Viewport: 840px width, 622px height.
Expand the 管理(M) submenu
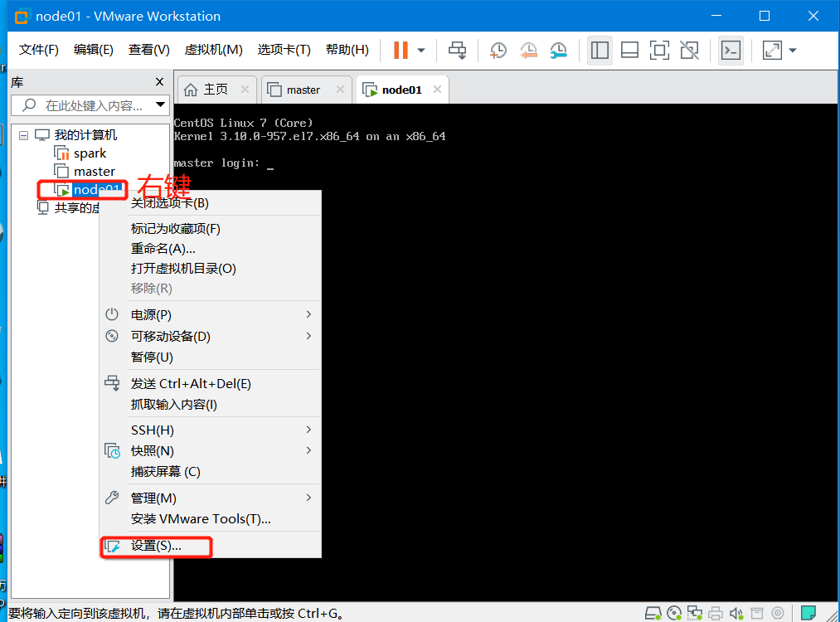[210, 498]
